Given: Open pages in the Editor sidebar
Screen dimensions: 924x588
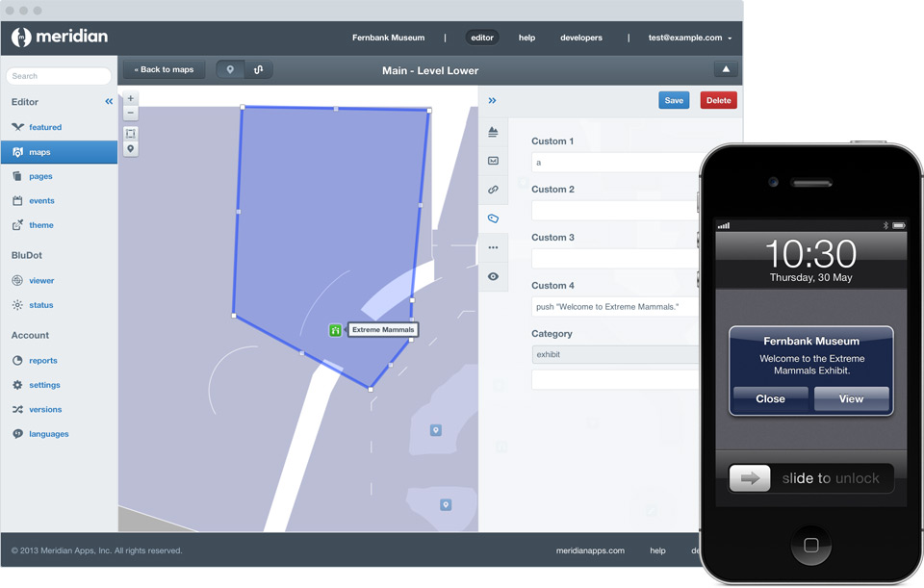Looking at the screenshot, I should (x=40, y=176).
